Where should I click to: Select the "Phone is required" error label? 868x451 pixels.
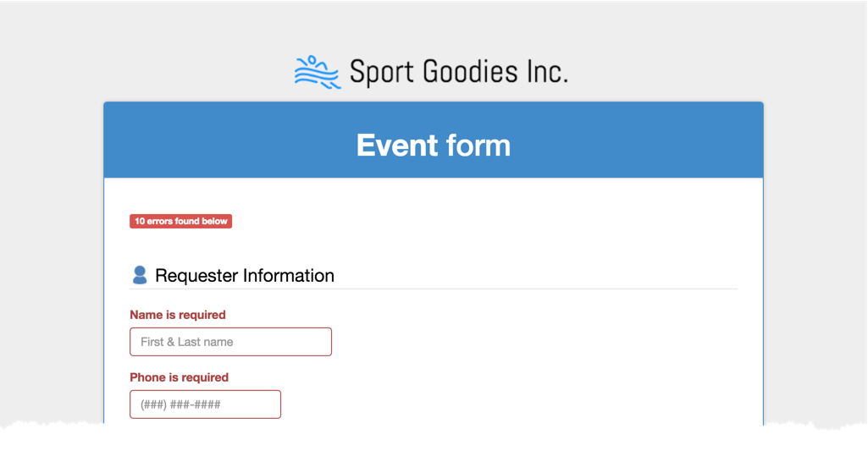(x=180, y=377)
